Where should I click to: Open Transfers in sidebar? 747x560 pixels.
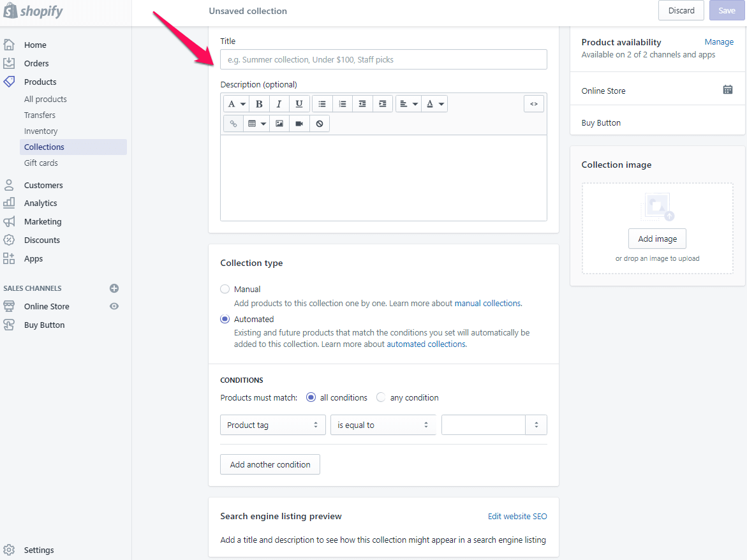point(40,115)
